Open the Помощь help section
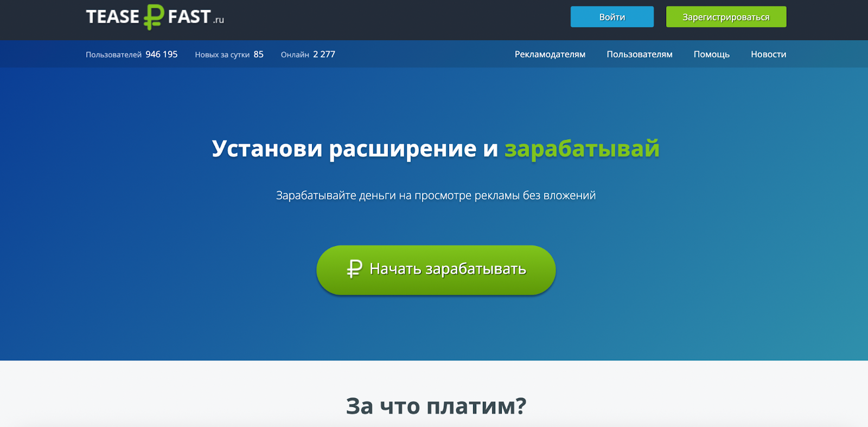The height and width of the screenshot is (427, 868). 712,54
